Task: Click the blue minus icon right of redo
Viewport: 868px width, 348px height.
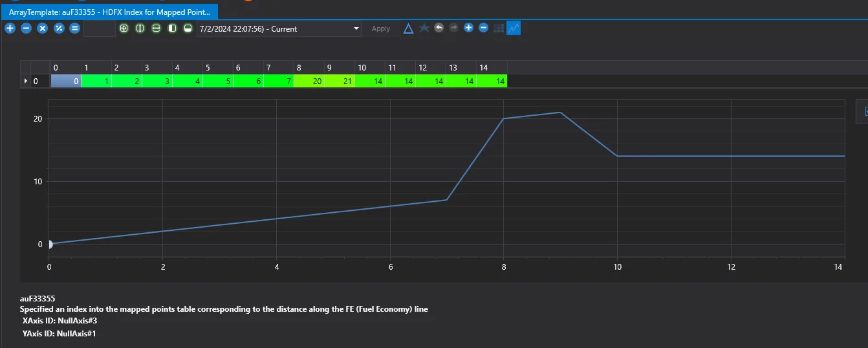Action: 483,28
